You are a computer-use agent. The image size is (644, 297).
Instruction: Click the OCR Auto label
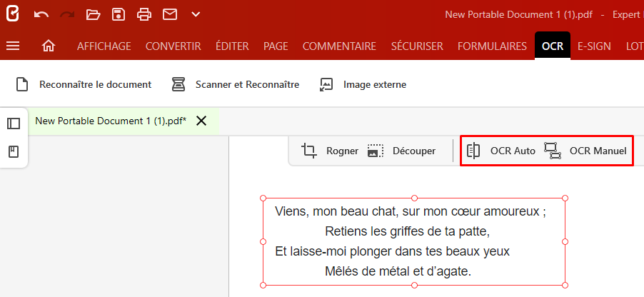(x=513, y=151)
